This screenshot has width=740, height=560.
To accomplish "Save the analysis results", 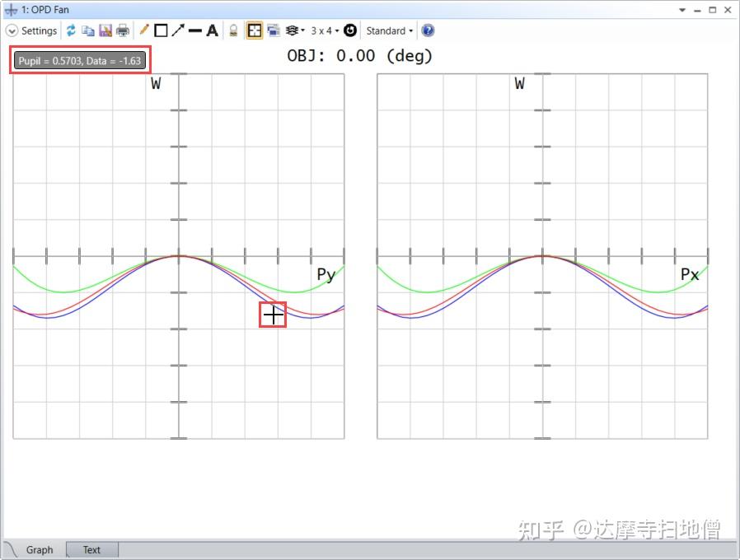I will (105, 30).
